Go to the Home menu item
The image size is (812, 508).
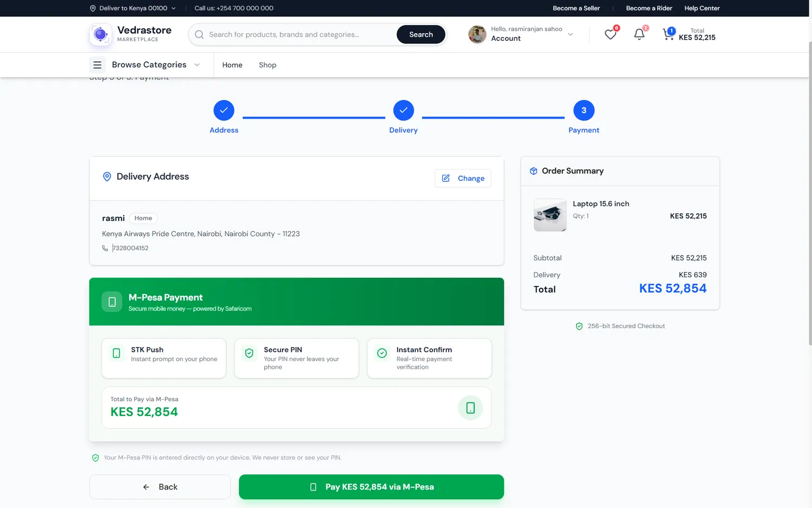tap(232, 65)
